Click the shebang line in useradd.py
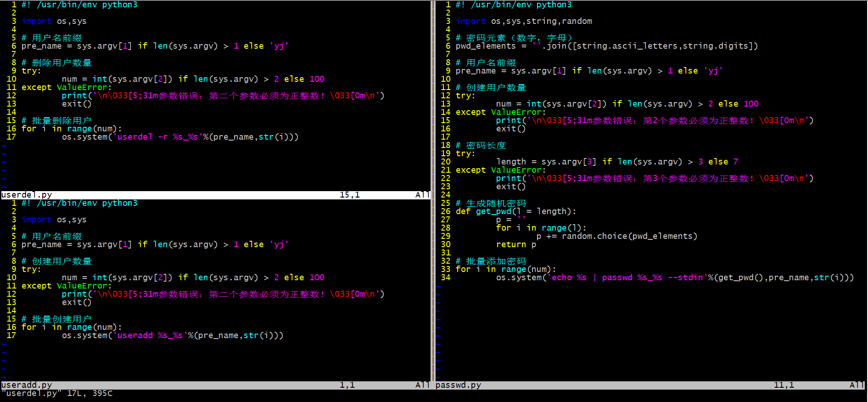868x402 pixels. 79,203
